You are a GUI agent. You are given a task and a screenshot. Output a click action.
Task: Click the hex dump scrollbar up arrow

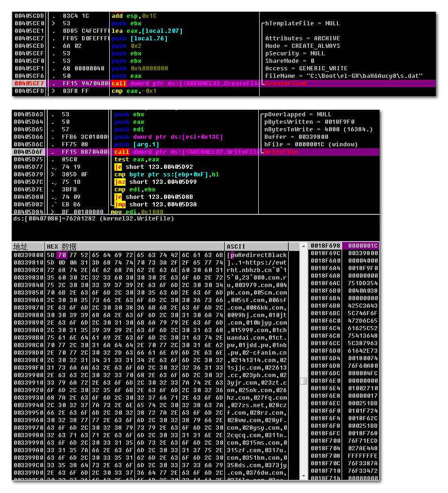coord(304,246)
